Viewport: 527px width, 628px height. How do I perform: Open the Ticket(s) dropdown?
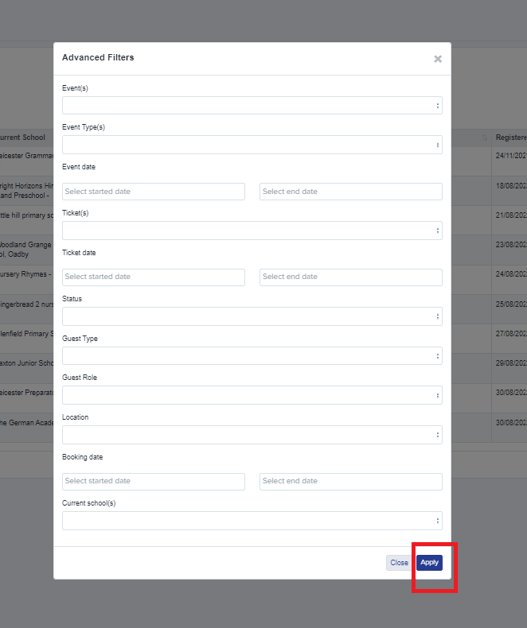click(x=252, y=231)
